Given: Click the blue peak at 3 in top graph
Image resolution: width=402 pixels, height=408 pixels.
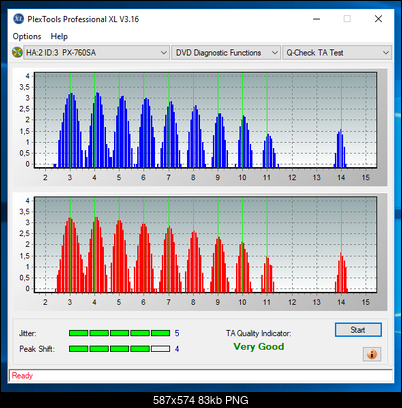Looking at the screenshot, I should click(x=70, y=130).
